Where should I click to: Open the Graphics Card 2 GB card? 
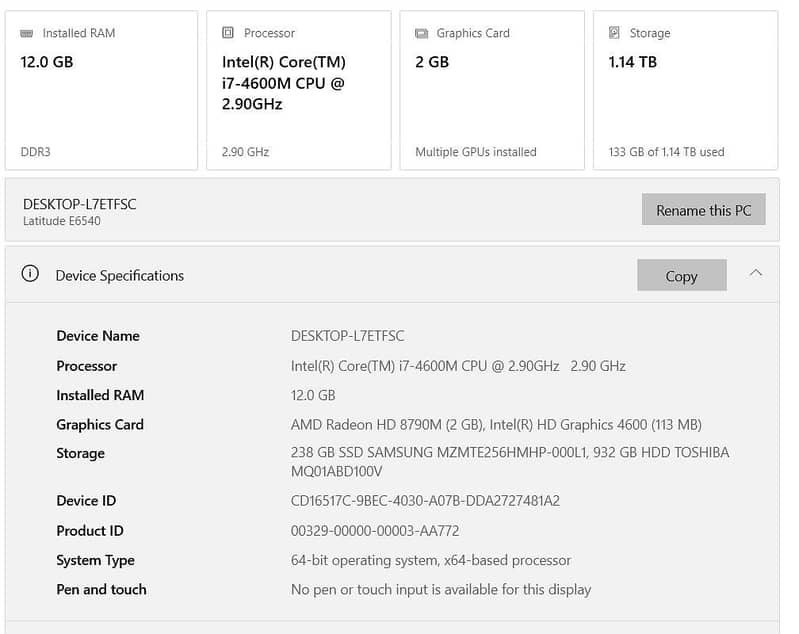(x=492, y=91)
